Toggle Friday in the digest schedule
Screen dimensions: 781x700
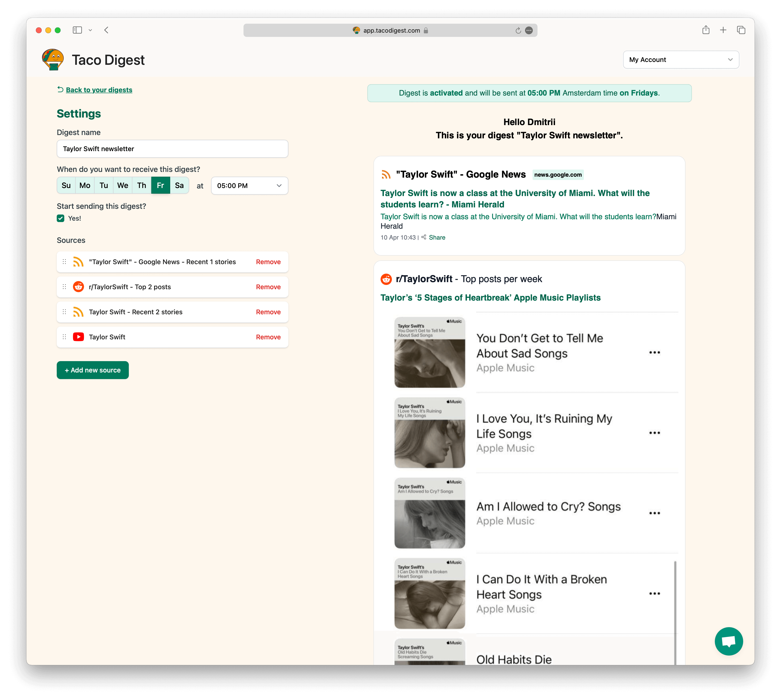(x=160, y=185)
